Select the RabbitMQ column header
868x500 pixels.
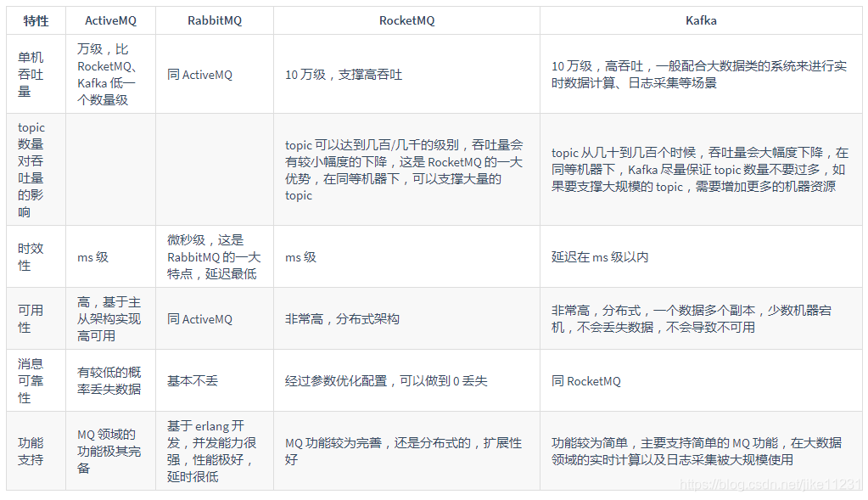click(x=215, y=20)
